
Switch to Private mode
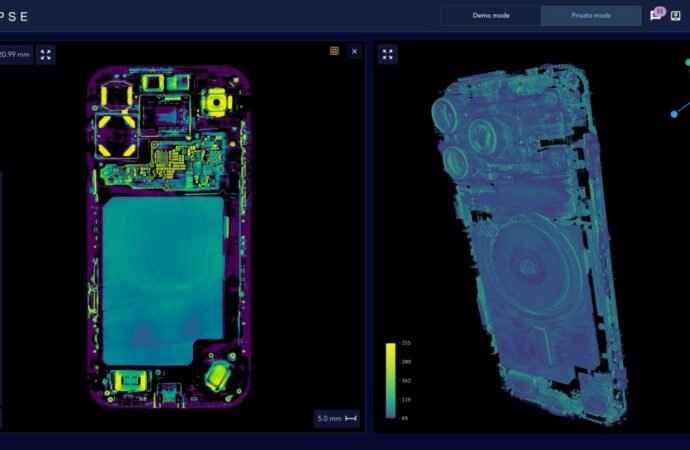[591, 15]
